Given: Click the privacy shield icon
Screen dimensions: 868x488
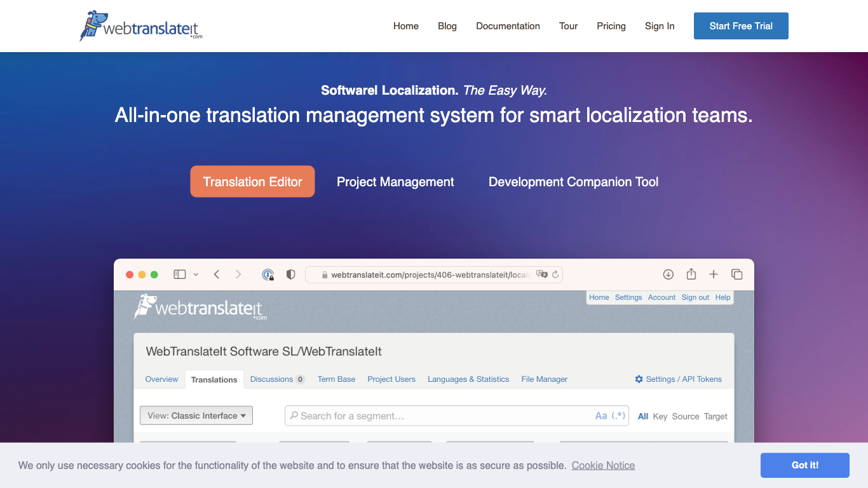Looking at the screenshot, I should tap(290, 274).
